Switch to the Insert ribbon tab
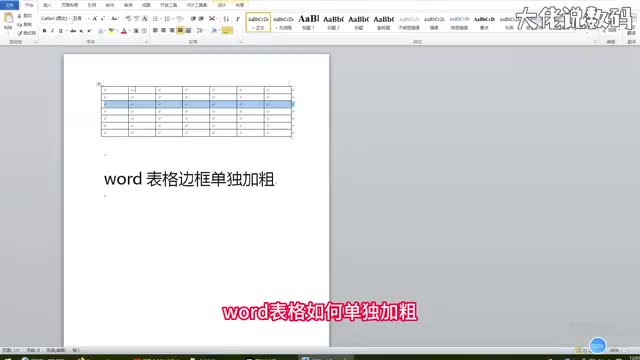This screenshot has width=640, height=360. pos(47,5)
